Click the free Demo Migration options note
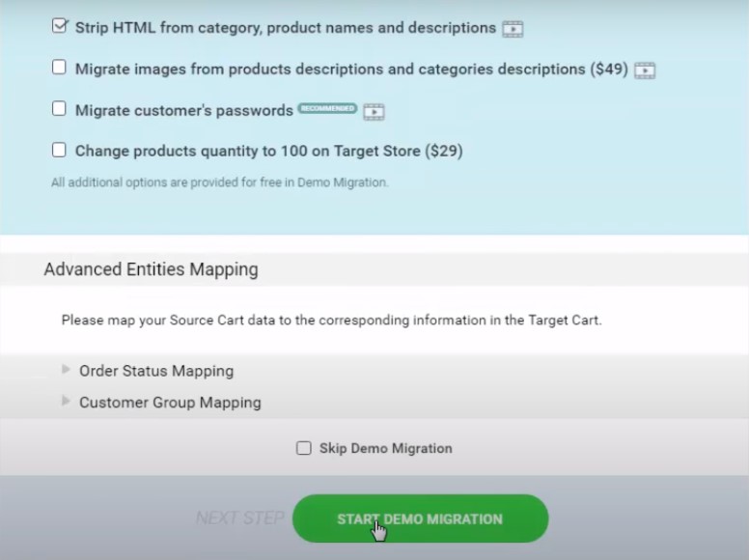749x560 pixels. (x=219, y=182)
